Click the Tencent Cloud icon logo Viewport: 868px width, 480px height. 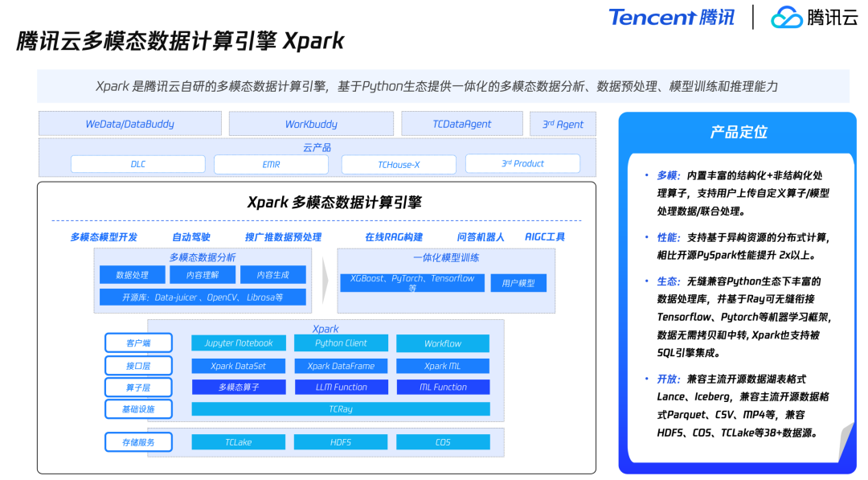click(x=787, y=17)
